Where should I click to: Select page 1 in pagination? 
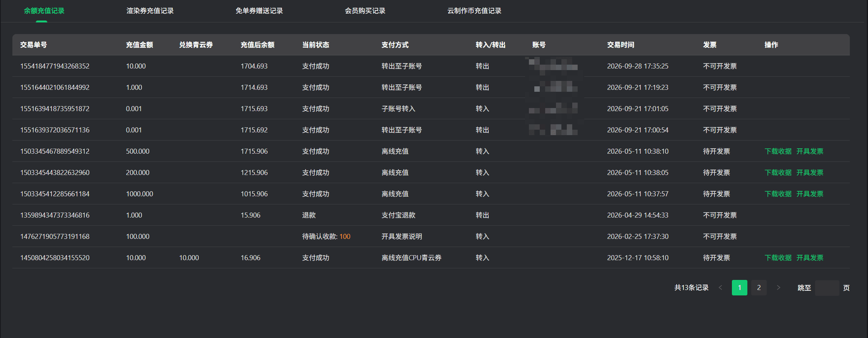739,288
